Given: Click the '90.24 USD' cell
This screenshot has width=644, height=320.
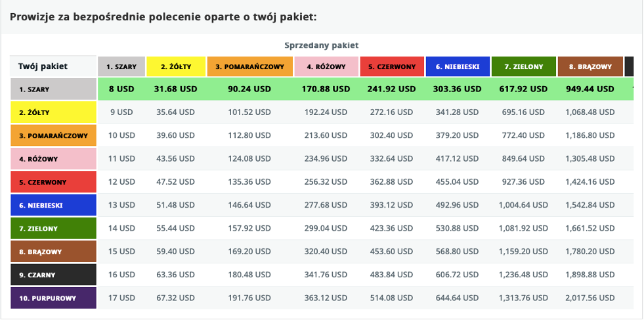Looking at the screenshot, I should [249, 89].
